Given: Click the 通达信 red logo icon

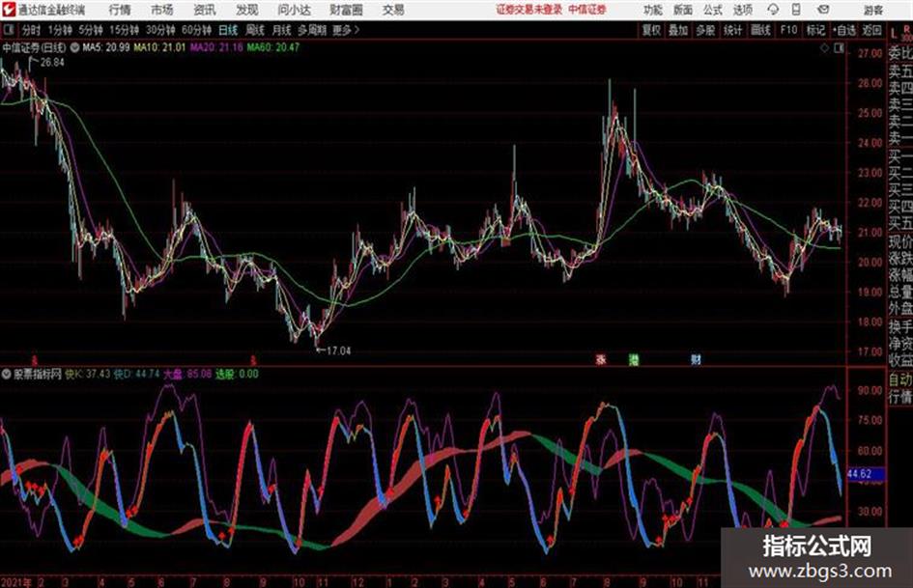Looking at the screenshot, I should click(x=9, y=10).
